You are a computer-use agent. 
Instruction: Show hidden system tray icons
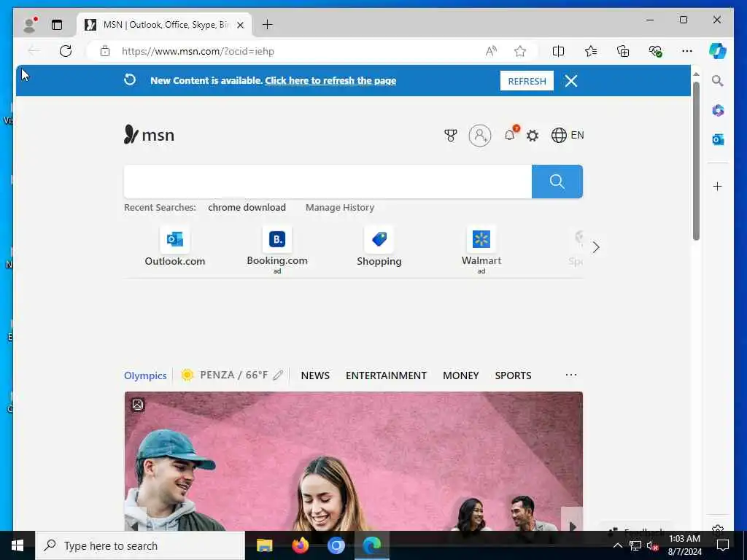pos(617,545)
